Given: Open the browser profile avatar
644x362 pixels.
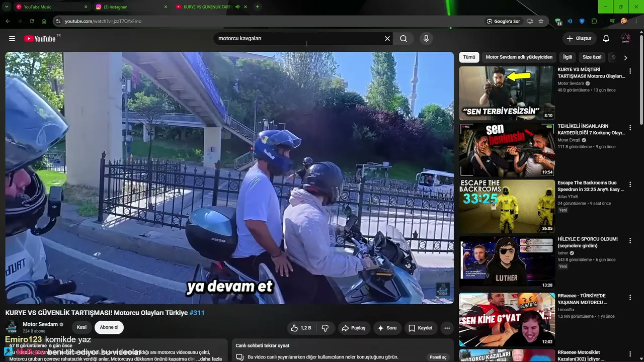Looking at the screenshot, I should click(x=624, y=21).
